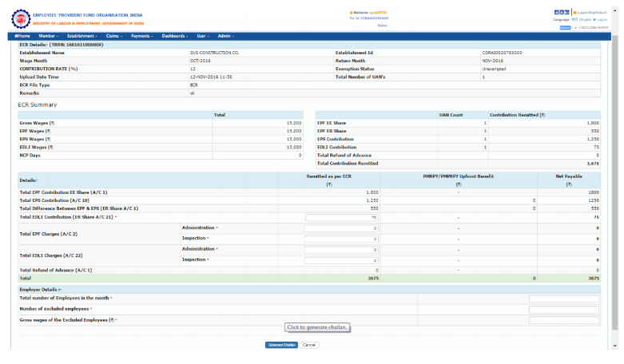
Task: Click the user avatar icon beside Welcome
Action: pyautogui.click(x=352, y=13)
